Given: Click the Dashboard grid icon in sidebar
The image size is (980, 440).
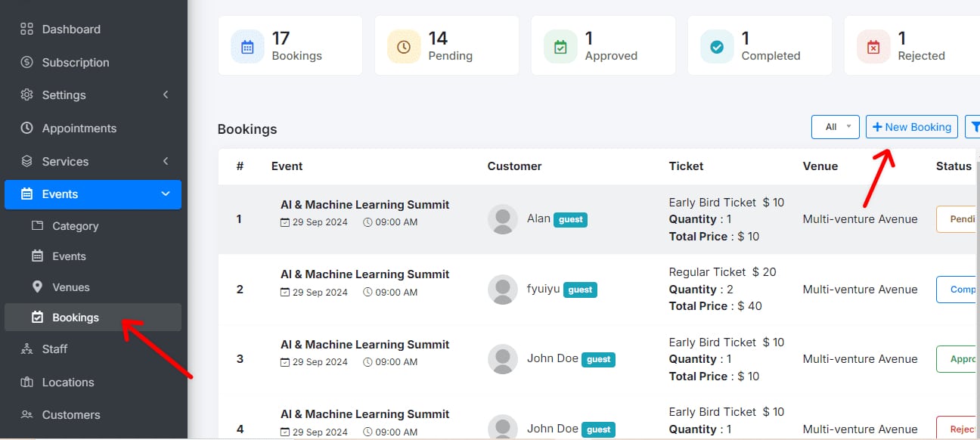Looking at the screenshot, I should (27, 29).
